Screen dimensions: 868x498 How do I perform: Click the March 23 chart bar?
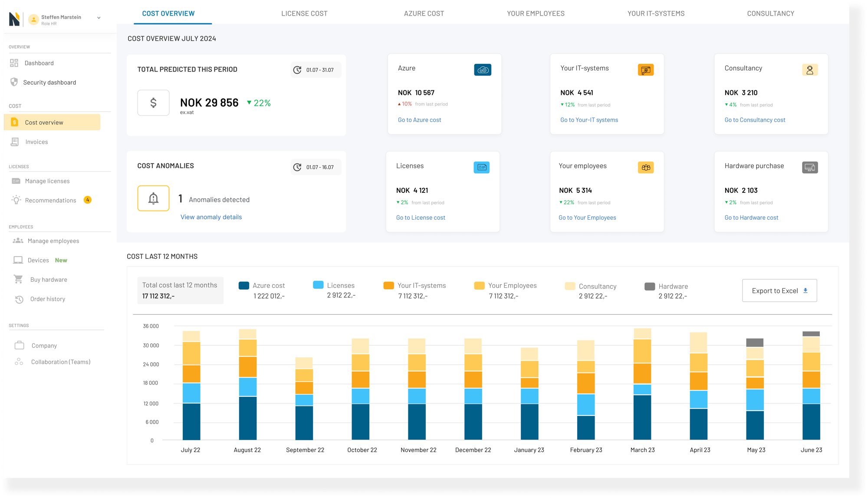point(642,391)
